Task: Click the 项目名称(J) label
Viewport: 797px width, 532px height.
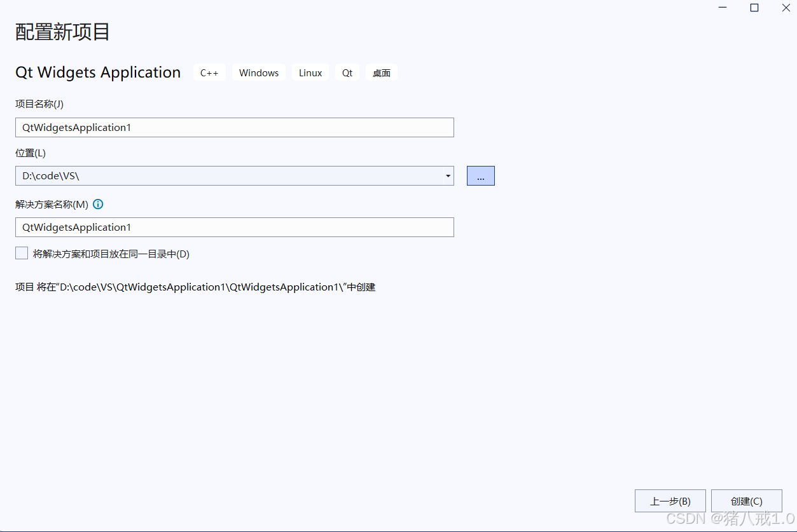Action: [39, 104]
